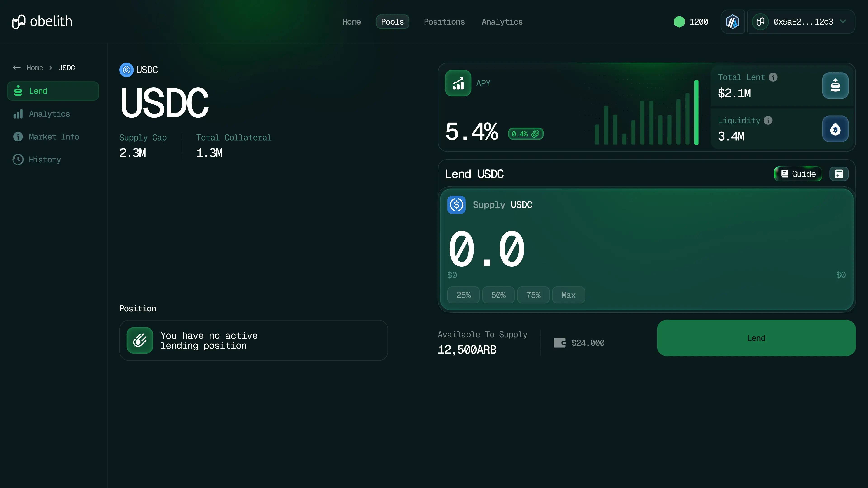The height and width of the screenshot is (488, 868).
Task: Select the Pools nav tab
Action: [x=392, y=22]
